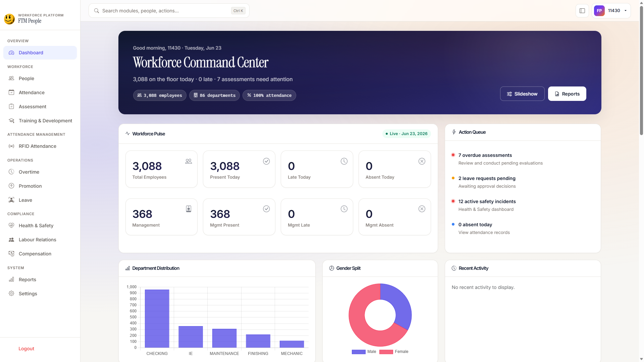Select RFID Attendance menu item

click(40, 146)
